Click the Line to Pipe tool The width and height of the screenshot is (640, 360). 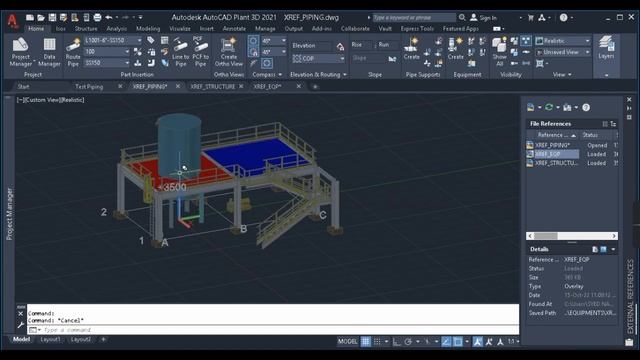180,52
